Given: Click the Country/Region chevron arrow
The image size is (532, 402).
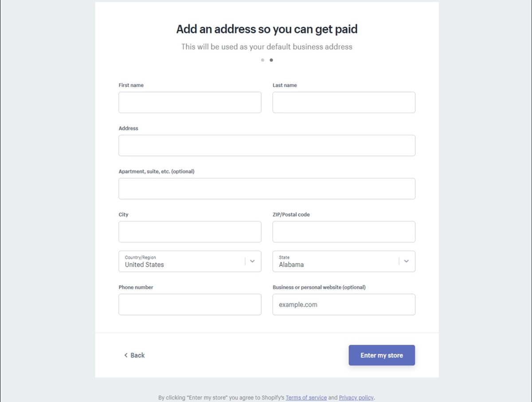Looking at the screenshot, I should (252, 261).
